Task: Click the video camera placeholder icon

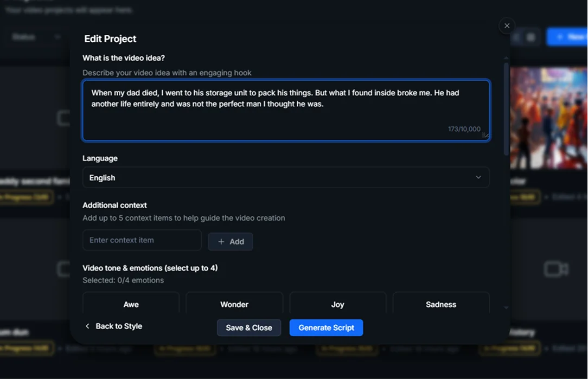Action: tap(556, 269)
